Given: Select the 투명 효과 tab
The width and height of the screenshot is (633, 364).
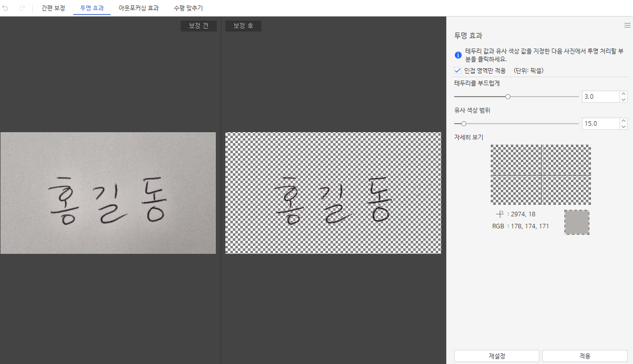Looking at the screenshot, I should click(x=92, y=9).
